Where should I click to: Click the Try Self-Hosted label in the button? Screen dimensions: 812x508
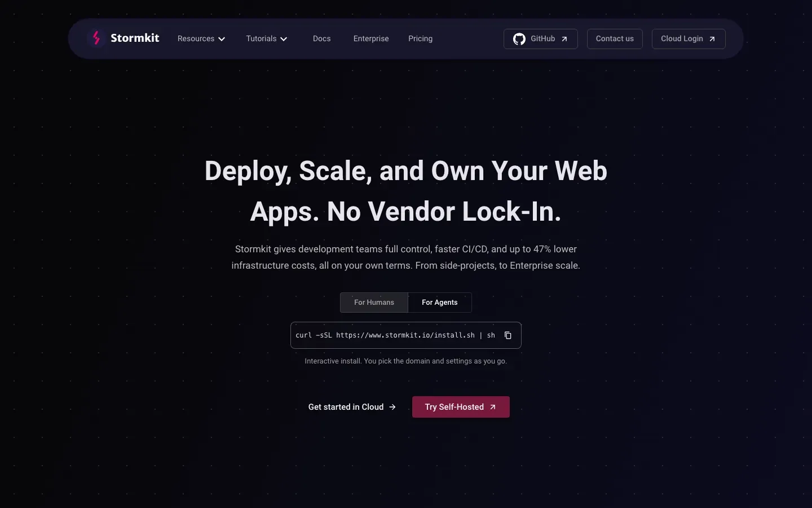454,407
